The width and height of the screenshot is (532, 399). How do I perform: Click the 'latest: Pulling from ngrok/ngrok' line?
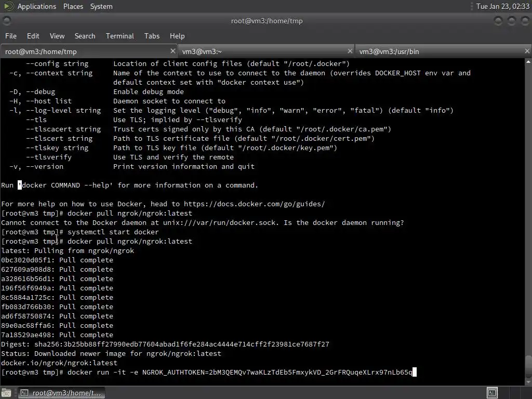coord(68,251)
